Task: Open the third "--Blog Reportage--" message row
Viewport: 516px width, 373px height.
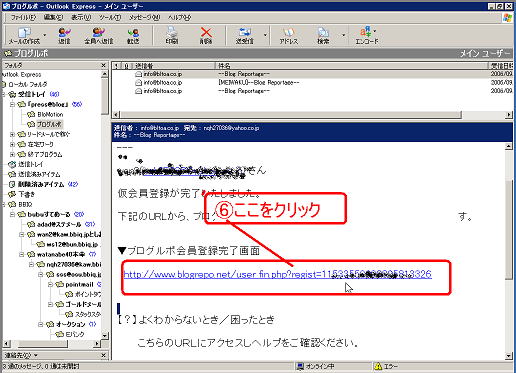Action: (x=312, y=91)
